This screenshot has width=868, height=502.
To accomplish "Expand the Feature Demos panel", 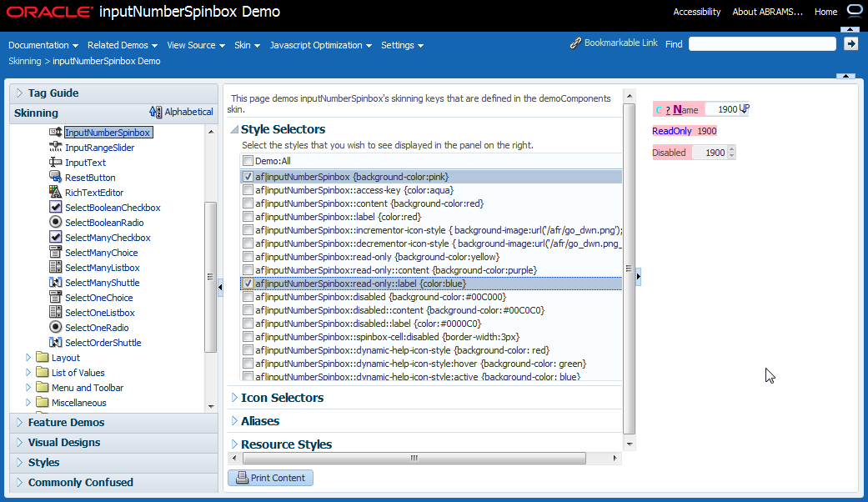I will point(20,422).
